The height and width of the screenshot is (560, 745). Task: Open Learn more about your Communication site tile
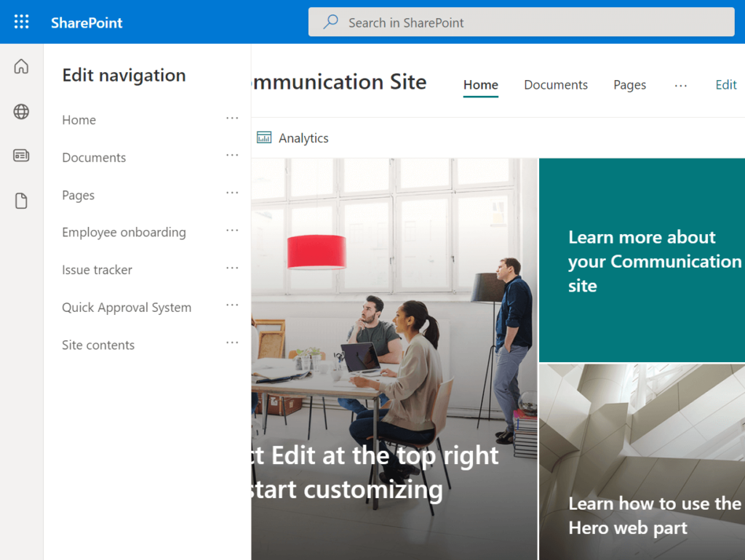tap(642, 260)
